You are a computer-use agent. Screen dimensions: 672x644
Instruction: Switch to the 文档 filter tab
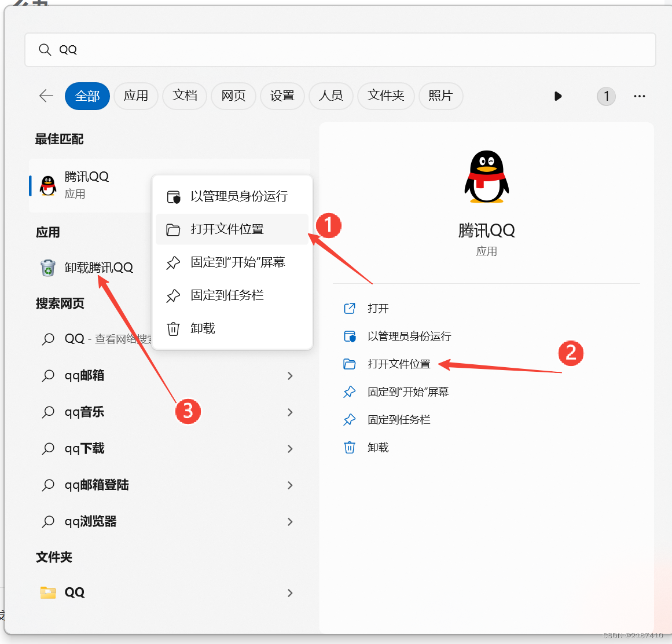click(185, 96)
